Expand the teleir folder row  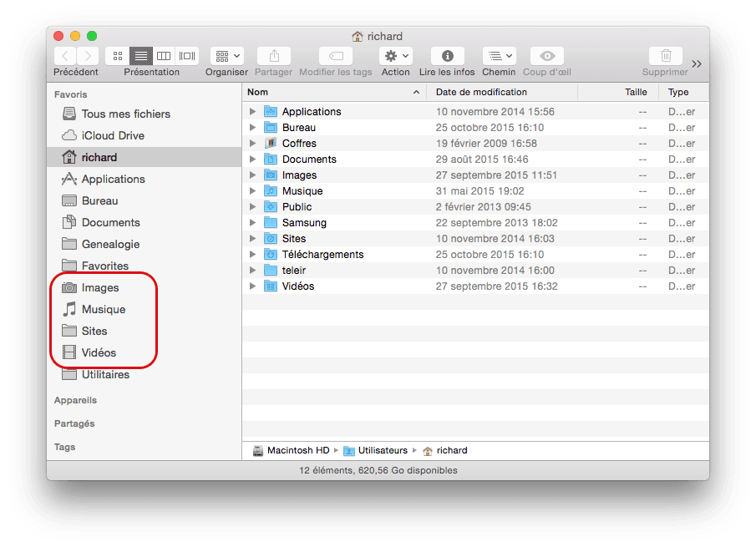click(x=252, y=271)
